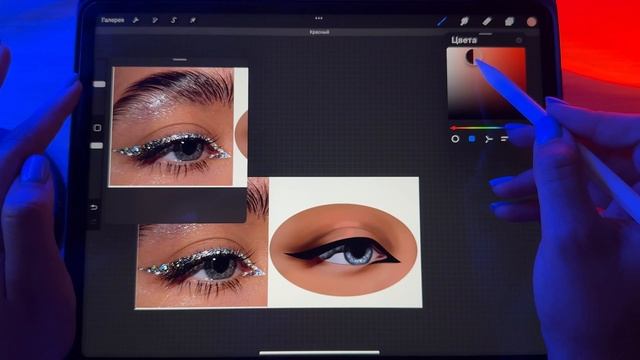
Task: Open the Галерея gallery button
Action: (113, 20)
